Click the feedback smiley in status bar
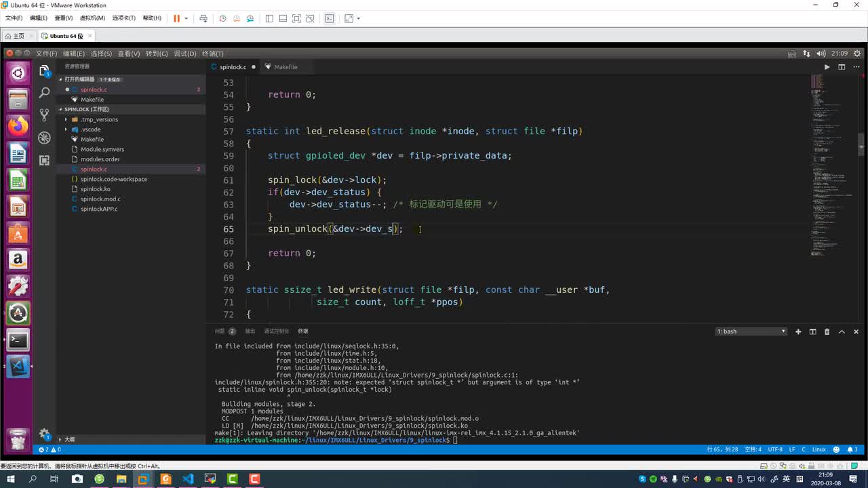This screenshot has height=488, width=868. click(836, 449)
